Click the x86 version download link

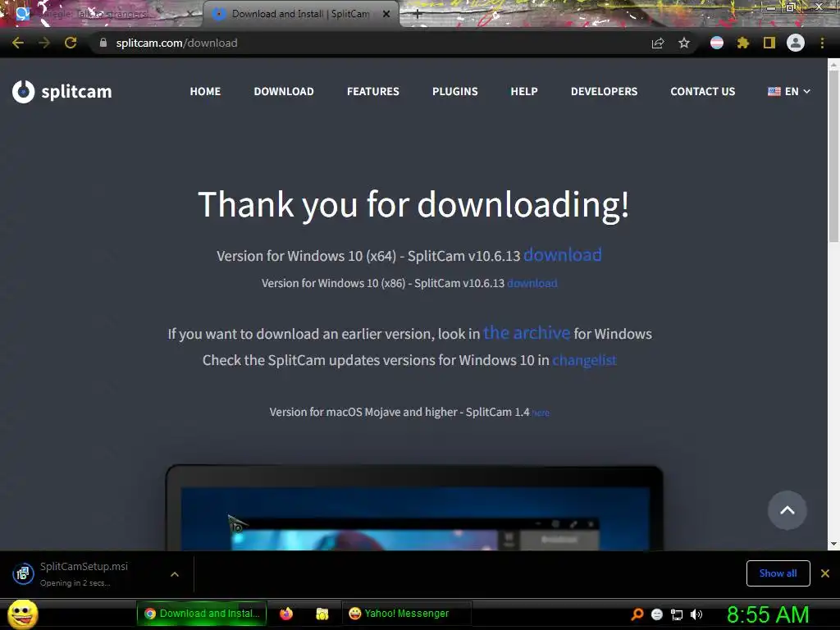point(532,283)
